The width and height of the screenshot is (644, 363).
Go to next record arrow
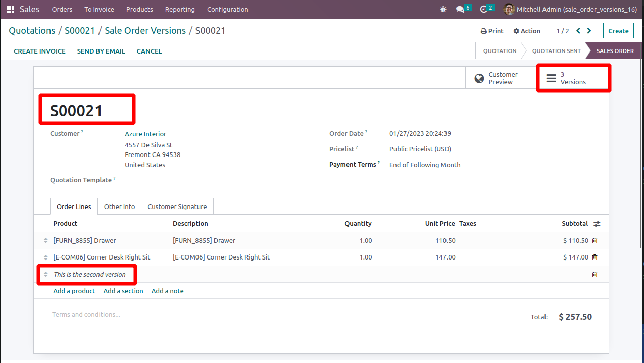point(589,31)
